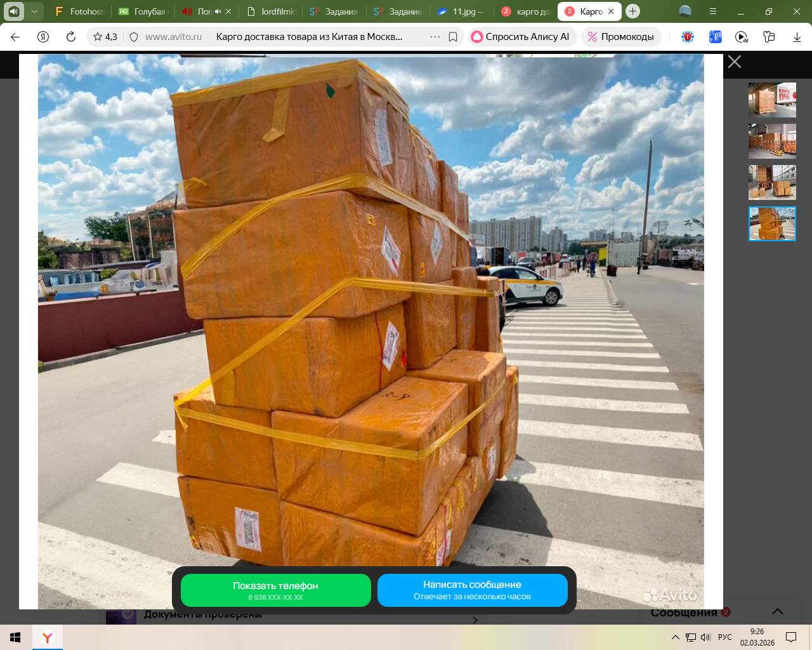Screen dimensions: 812x650
Task: Bookmark the page with the bookmark icon
Action: click(x=453, y=37)
